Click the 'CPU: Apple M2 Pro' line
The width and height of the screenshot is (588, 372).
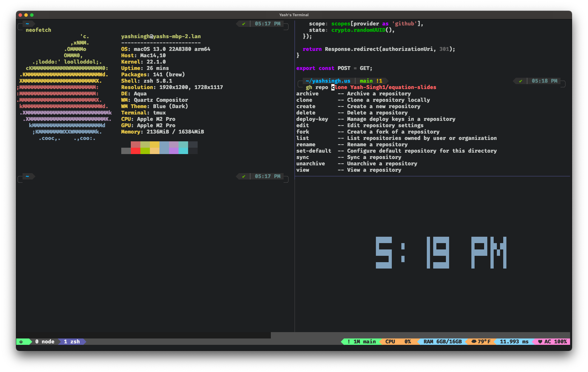click(148, 119)
